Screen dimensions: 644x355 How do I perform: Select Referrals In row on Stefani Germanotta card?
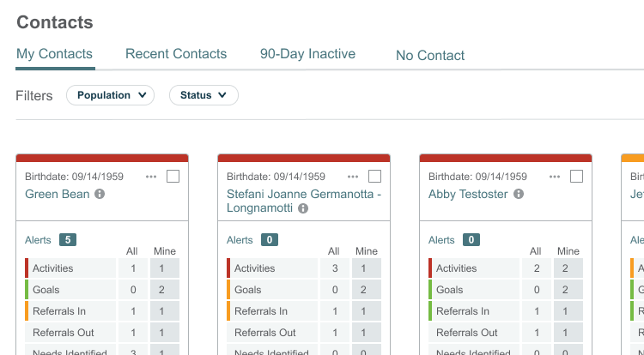coord(304,311)
